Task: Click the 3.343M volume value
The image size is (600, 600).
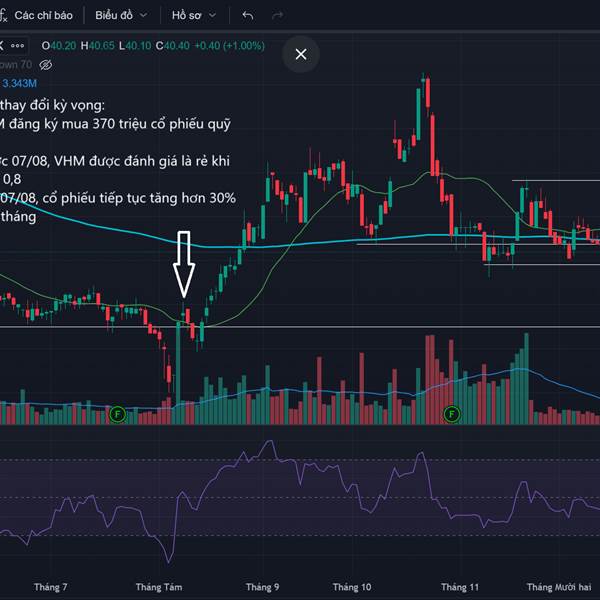Action: click(20, 83)
